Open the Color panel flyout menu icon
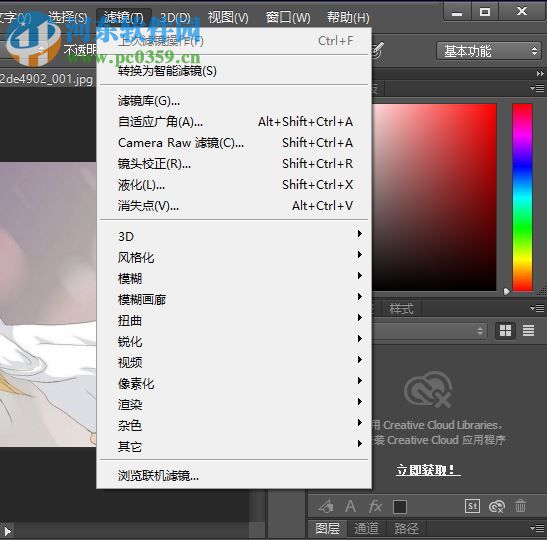547x540 pixels. pyautogui.click(x=538, y=89)
